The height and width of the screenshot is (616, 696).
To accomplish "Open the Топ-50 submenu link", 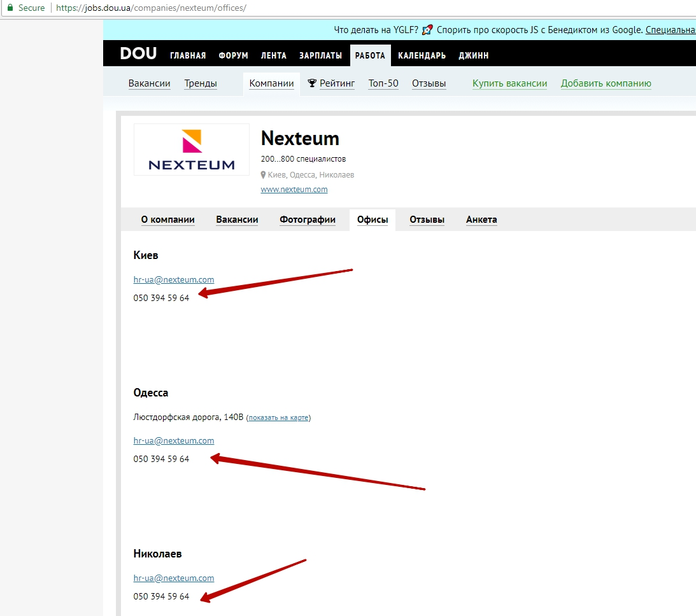I will pos(383,83).
